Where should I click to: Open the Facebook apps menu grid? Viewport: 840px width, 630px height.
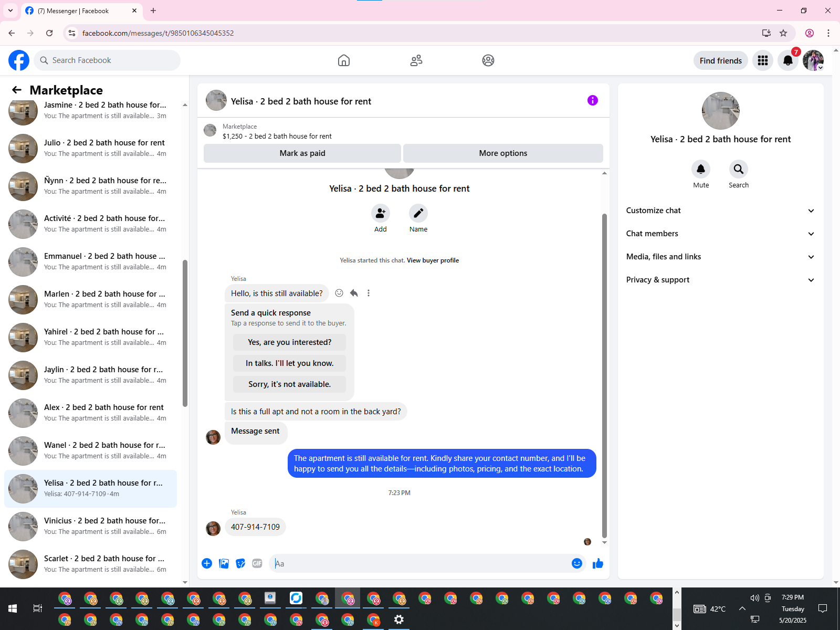[763, 60]
